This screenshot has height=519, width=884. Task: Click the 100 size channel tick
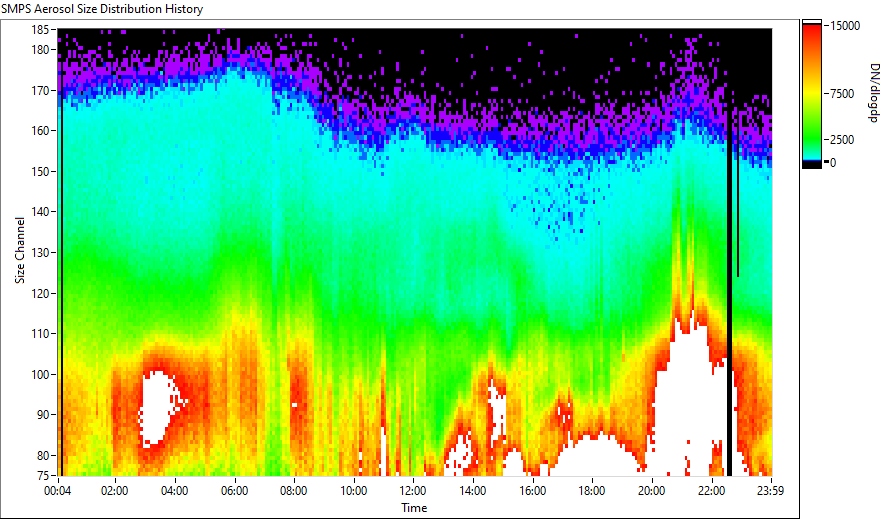pyautogui.click(x=41, y=374)
